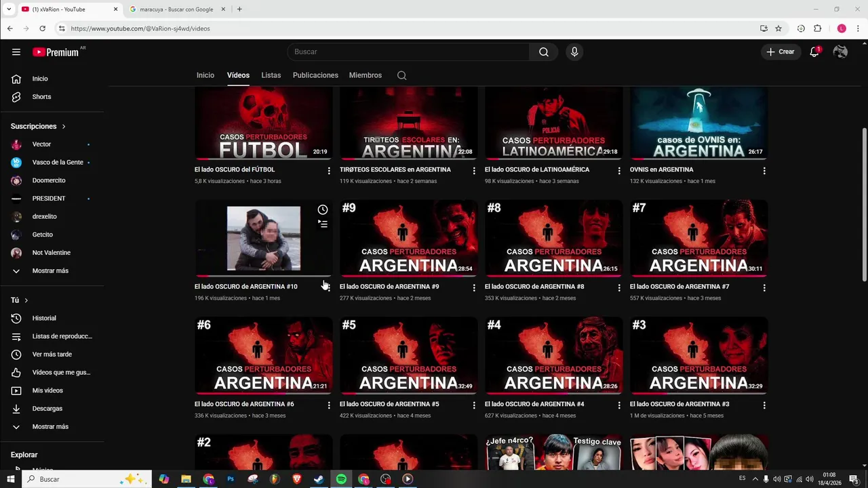Screen dimensions: 868x488
Task: Play El lado OSCURO del FÚTBOL thumbnail
Action: pos(263,123)
